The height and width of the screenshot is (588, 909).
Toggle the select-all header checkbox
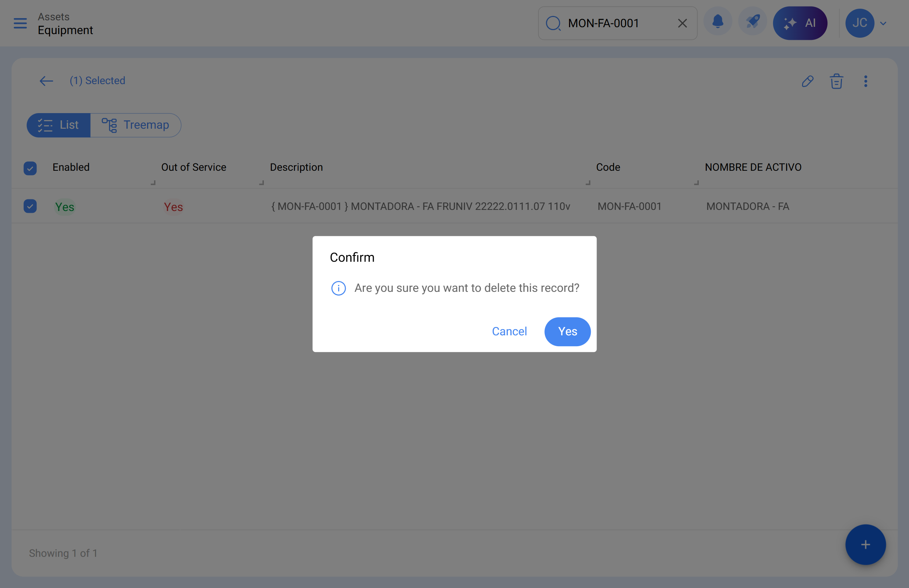[x=30, y=168]
